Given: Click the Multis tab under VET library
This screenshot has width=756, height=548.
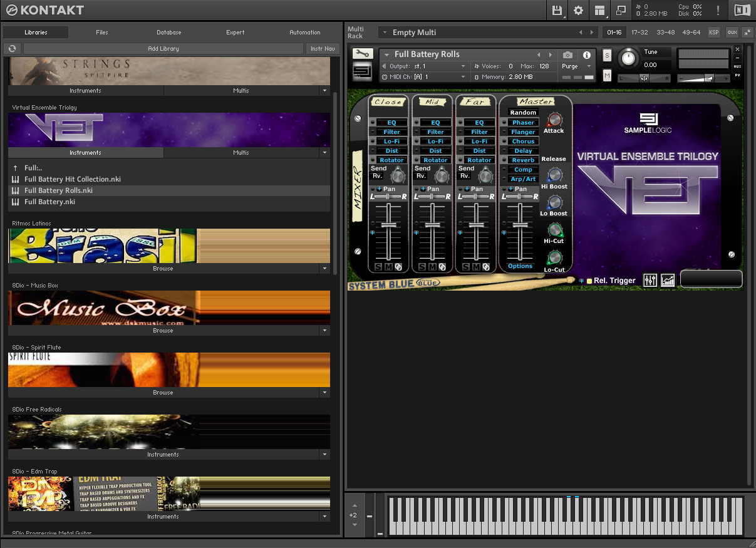Looking at the screenshot, I should (x=241, y=152).
